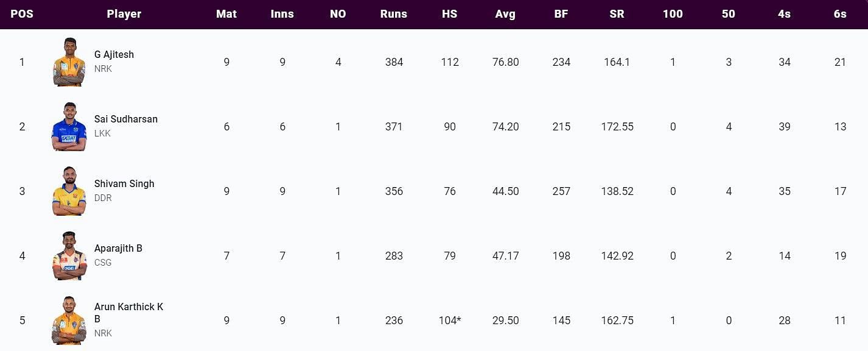This screenshot has width=868, height=351.
Task: Open Aparajith B's player photo
Action: 69,256
